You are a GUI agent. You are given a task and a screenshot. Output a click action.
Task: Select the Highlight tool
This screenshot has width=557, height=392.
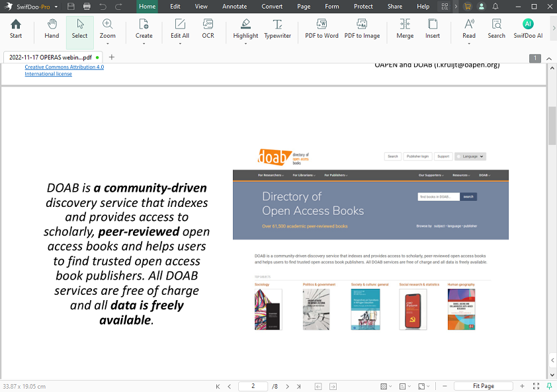coord(245,29)
